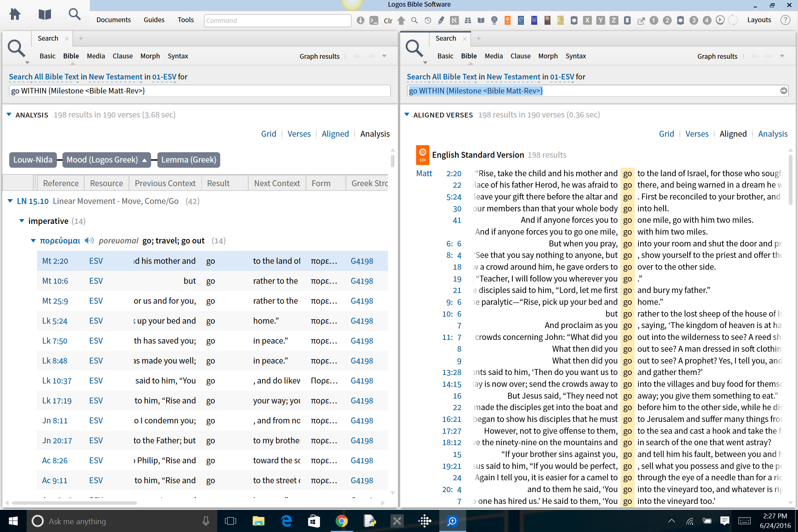Open the Guides menu
Viewport: 798px width, 532px height.
point(154,20)
